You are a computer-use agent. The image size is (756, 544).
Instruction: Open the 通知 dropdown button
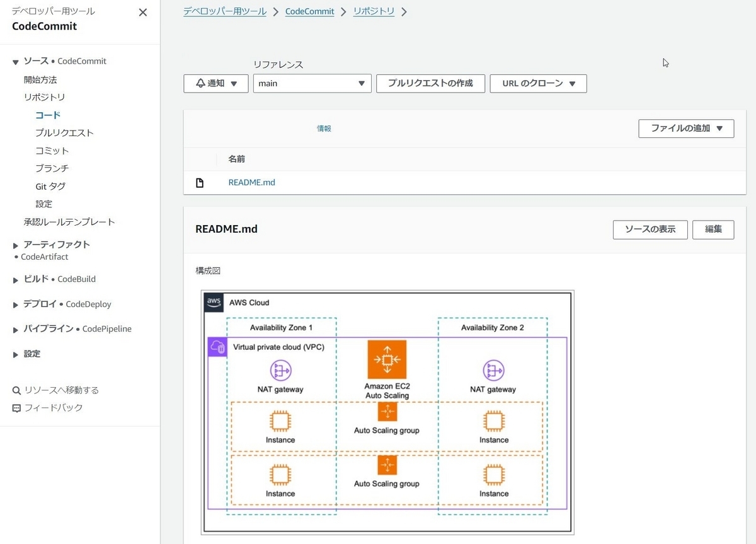coord(215,83)
